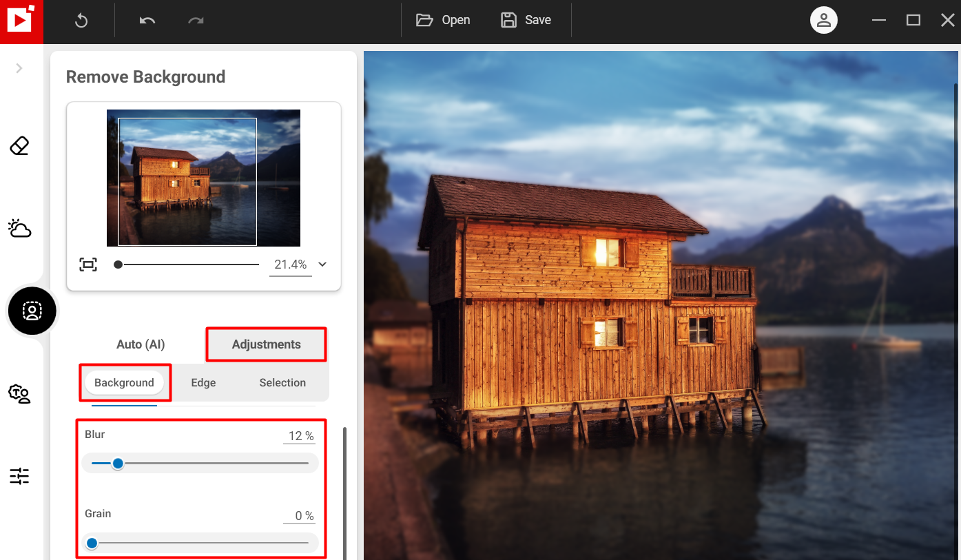Minimize the application window
This screenshot has width=961, height=560.
(x=878, y=20)
